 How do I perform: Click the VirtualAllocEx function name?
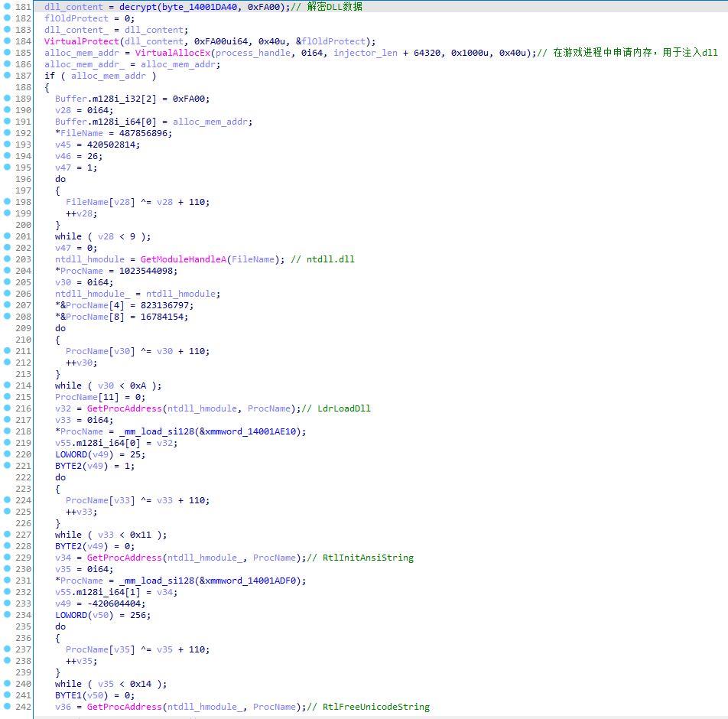point(173,53)
